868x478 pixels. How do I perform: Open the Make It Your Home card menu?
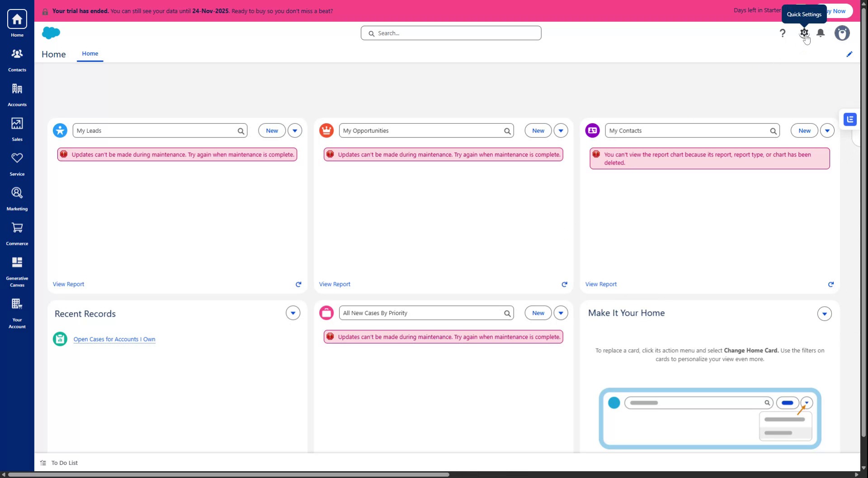(824, 313)
